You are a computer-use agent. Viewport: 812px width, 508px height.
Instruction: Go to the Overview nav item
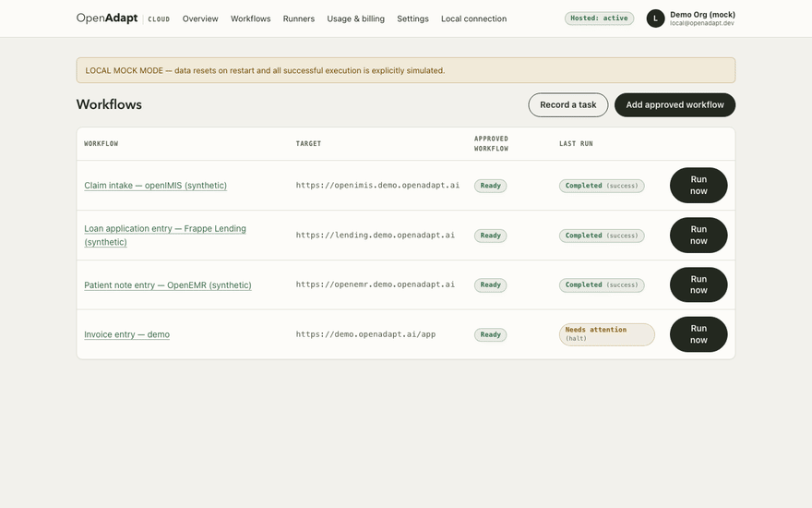pos(200,18)
